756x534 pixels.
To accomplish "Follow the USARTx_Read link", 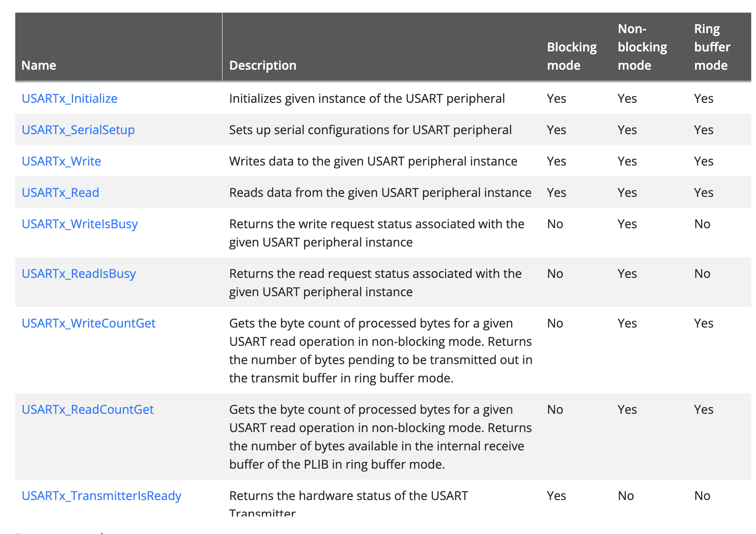I will [60, 193].
